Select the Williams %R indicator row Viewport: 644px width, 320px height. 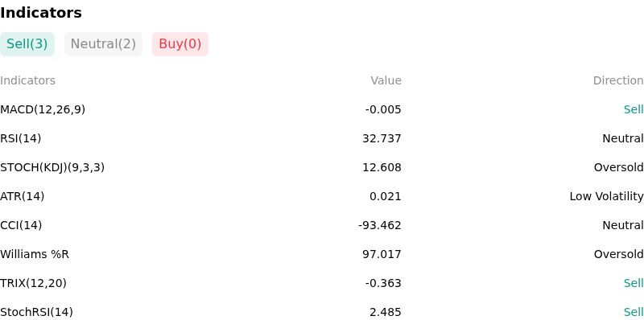click(322, 254)
